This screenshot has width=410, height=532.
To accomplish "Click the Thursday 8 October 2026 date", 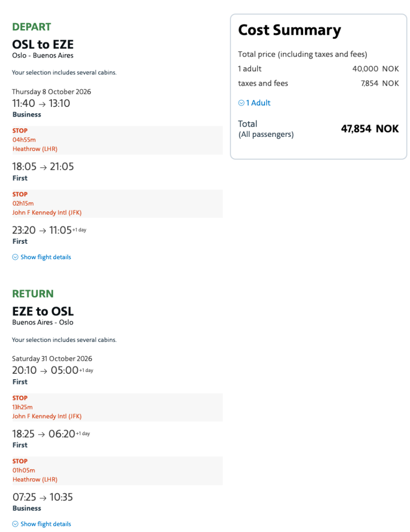I will pos(51,92).
